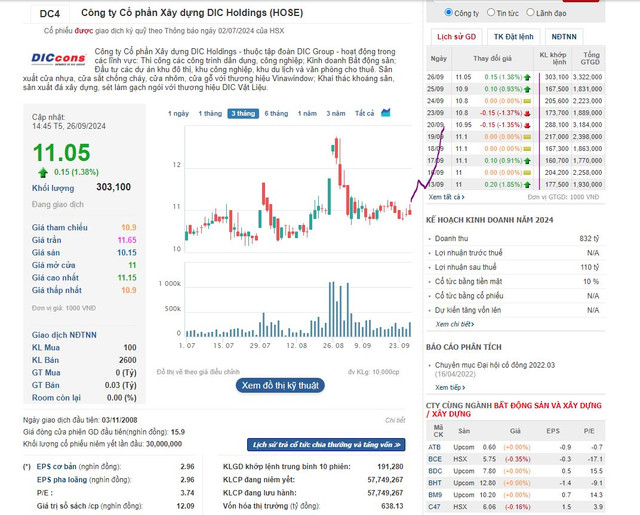The height and width of the screenshot is (515, 640).
Task: Expand Xem chi tiết business plan link
Action: [455, 324]
